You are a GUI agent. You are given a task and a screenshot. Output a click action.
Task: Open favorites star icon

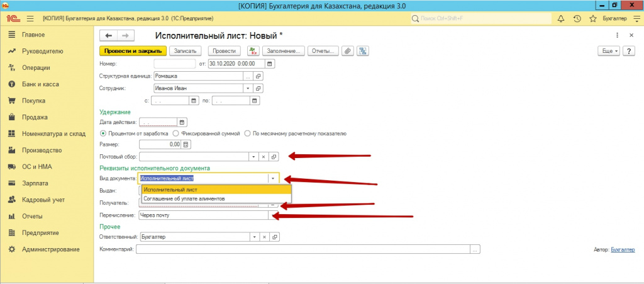[592, 18]
